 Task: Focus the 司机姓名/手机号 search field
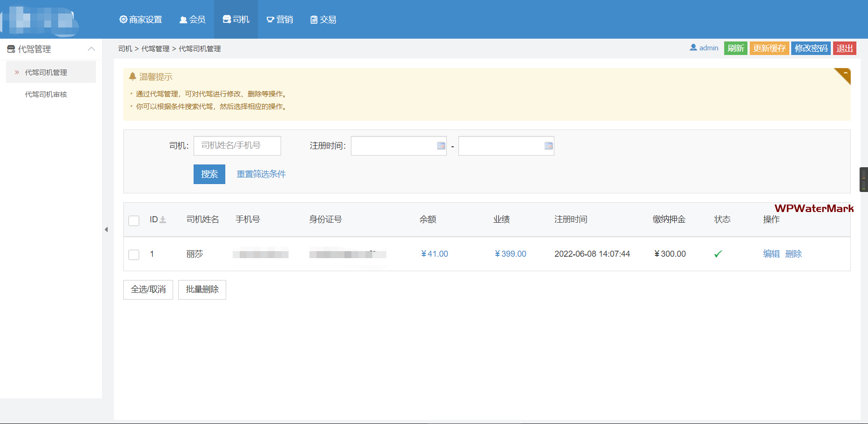click(x=237, y=146)
